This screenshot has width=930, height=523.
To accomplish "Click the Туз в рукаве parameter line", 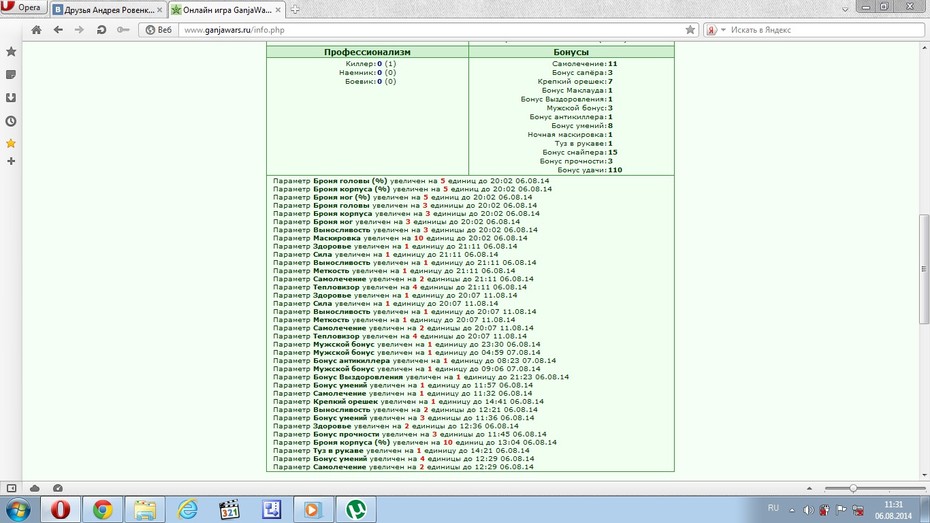I will pos(401,451).
